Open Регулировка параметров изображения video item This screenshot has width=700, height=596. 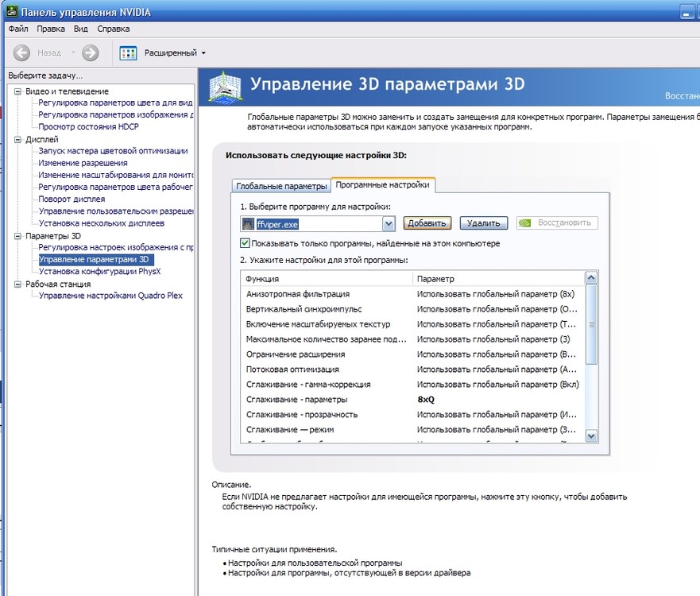(x=116, y=114)
